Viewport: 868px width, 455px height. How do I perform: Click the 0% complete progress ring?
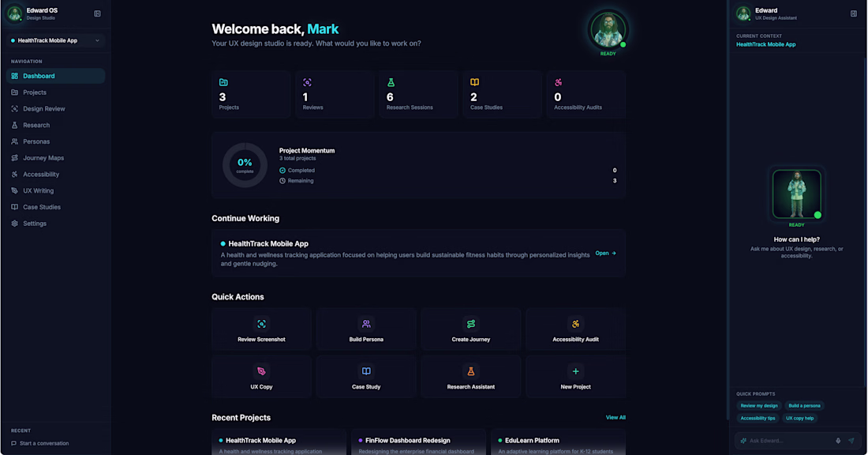click(245, 165)
